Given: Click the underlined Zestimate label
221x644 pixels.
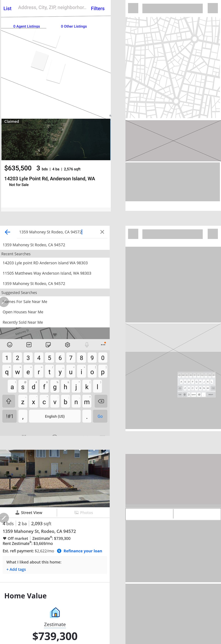Looking at the screenshot, I should point(55,625).
